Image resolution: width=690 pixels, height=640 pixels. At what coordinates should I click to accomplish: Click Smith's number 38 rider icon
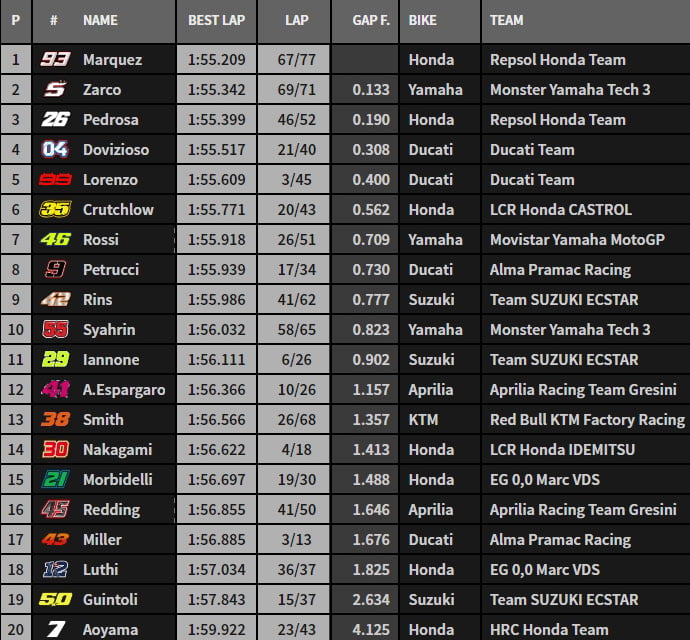pos(54,420)
